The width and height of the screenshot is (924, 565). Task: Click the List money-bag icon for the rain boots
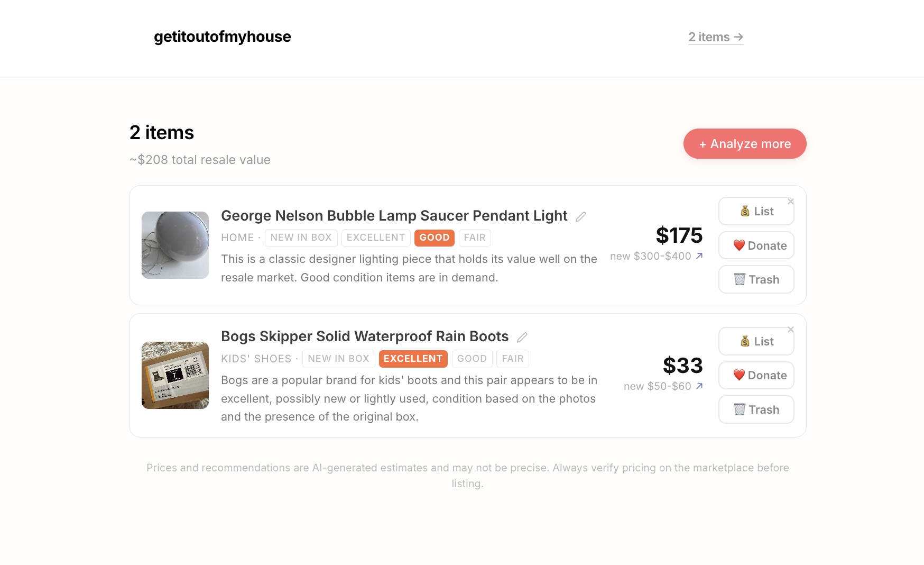pyautogui.click(x=745, y=341)
